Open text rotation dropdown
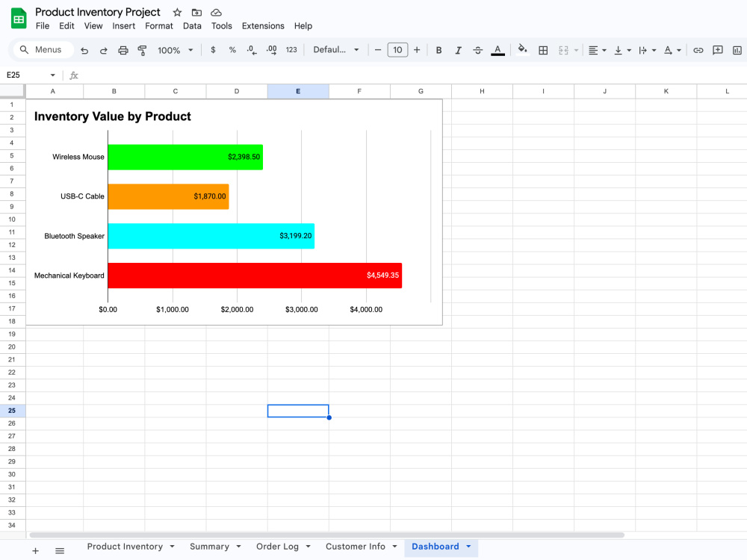This screenshot has height=560, width=747. pyautogui.click(x=673, y=50)
